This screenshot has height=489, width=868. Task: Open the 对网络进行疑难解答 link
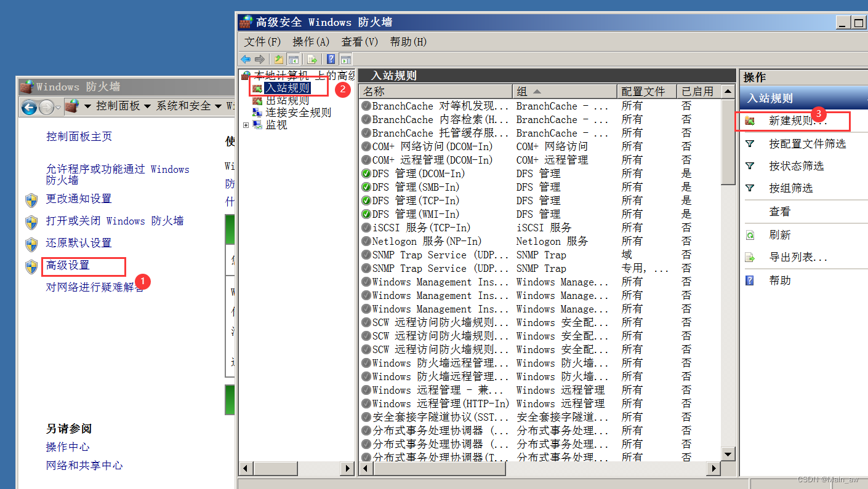(95, 287)
